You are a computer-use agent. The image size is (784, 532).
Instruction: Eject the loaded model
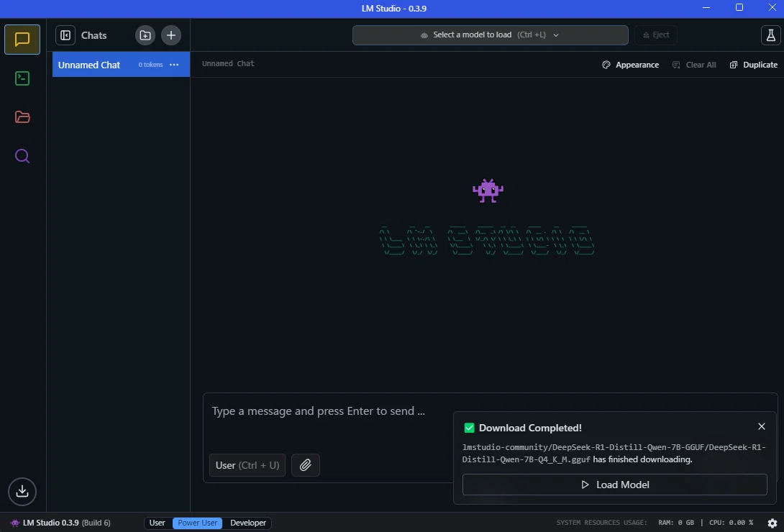656,35
